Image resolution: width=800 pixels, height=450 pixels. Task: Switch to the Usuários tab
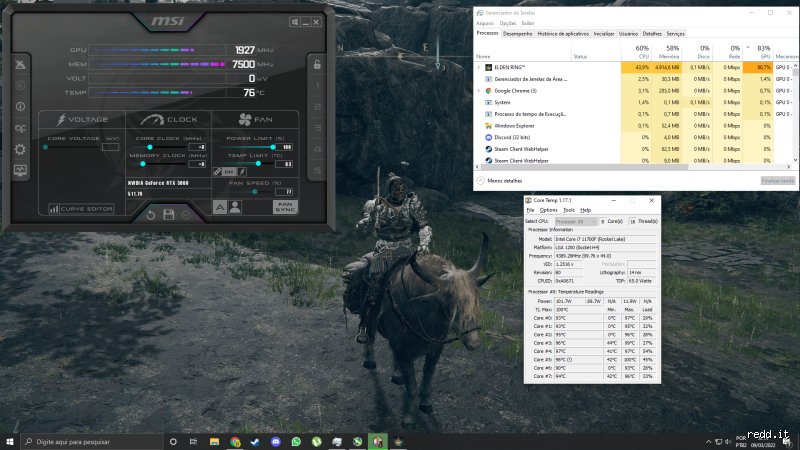pyautogui.click(x=628, y=34)
